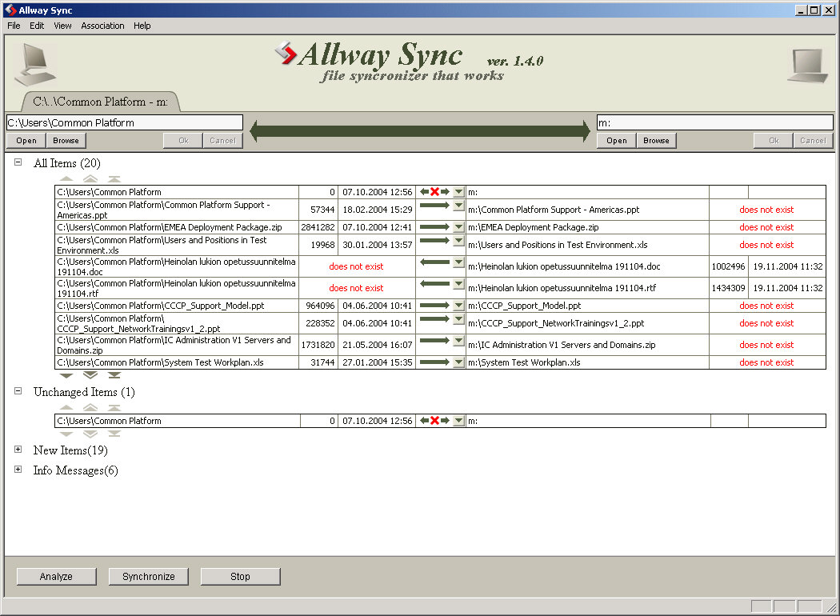The height and width of the screenshot is (616, 840).
Task: Click size value 2841282
Action: pyautogui.click(x=318, y=227)
